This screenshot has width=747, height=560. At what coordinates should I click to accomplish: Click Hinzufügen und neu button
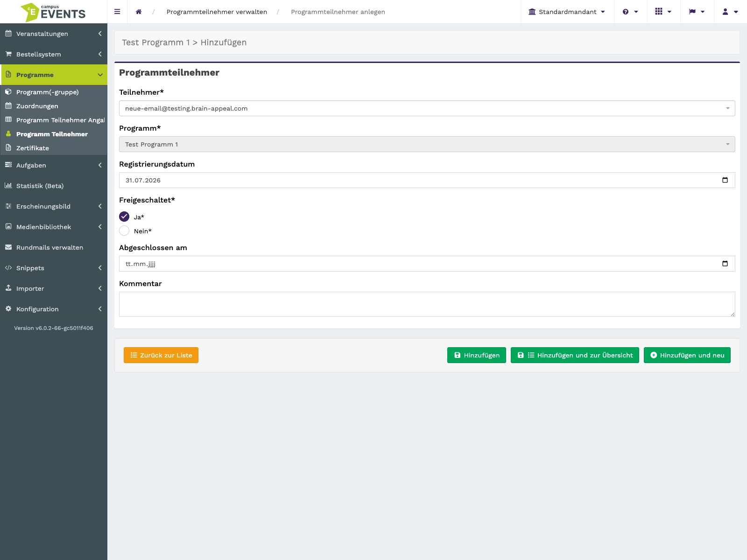687,355
